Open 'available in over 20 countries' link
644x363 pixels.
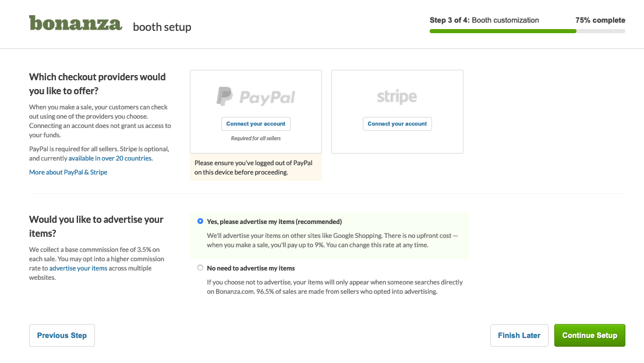(111, 158)
